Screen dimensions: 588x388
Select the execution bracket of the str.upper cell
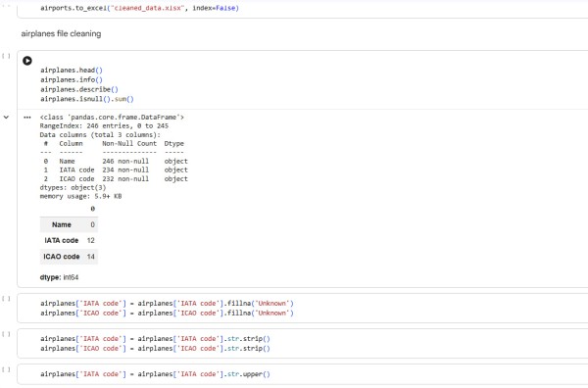click(x=6, y=369)
